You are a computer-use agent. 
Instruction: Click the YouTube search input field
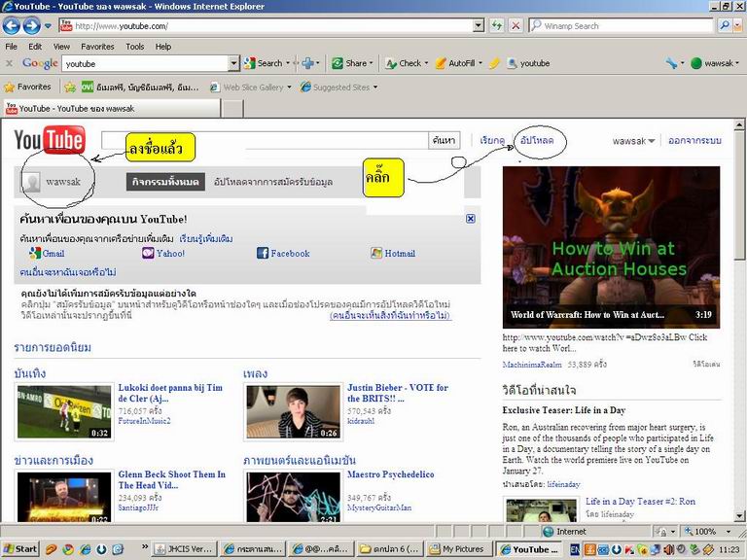pos(265,140)
